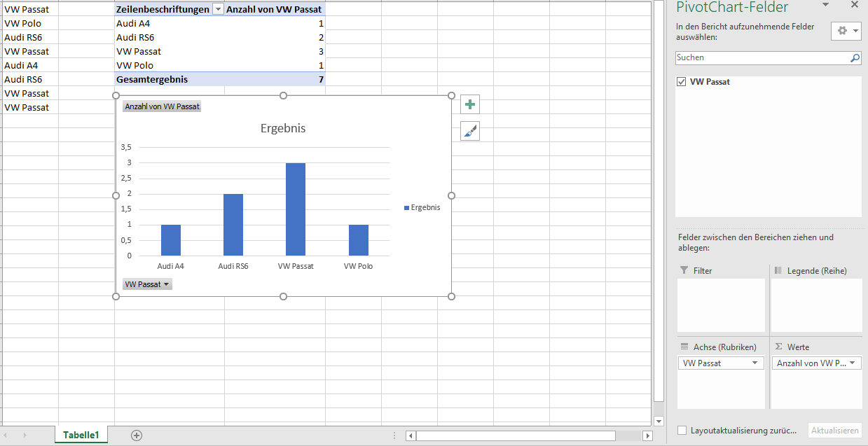Image resolution: width=868 pixels, height=446 pixels.
Task: Click the Filter area box
Action: pos(722,305)
